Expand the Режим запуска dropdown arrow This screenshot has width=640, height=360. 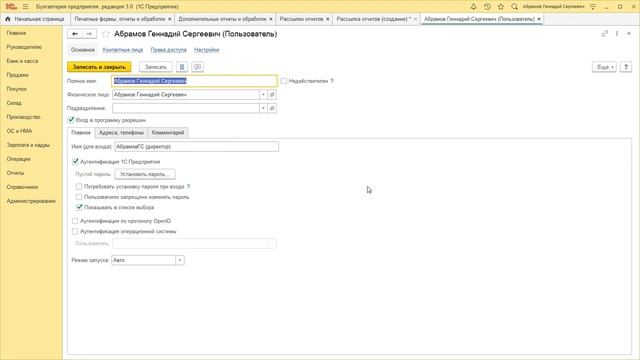pos(180,260)
